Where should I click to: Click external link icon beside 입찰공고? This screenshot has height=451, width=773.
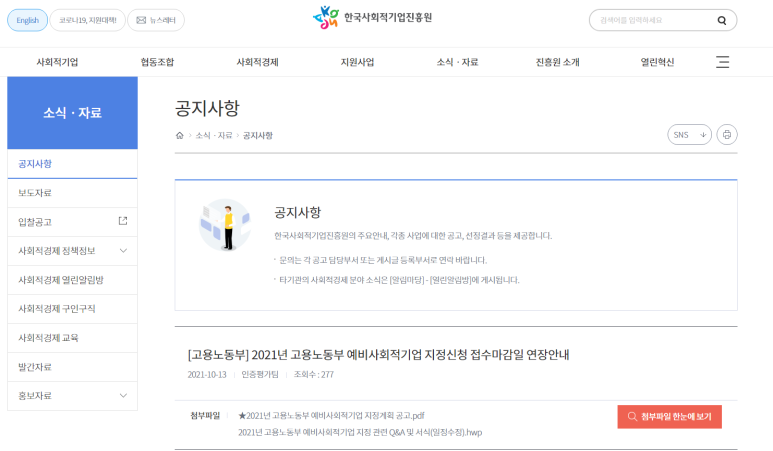pyautogui.click(x=123, y=221)
